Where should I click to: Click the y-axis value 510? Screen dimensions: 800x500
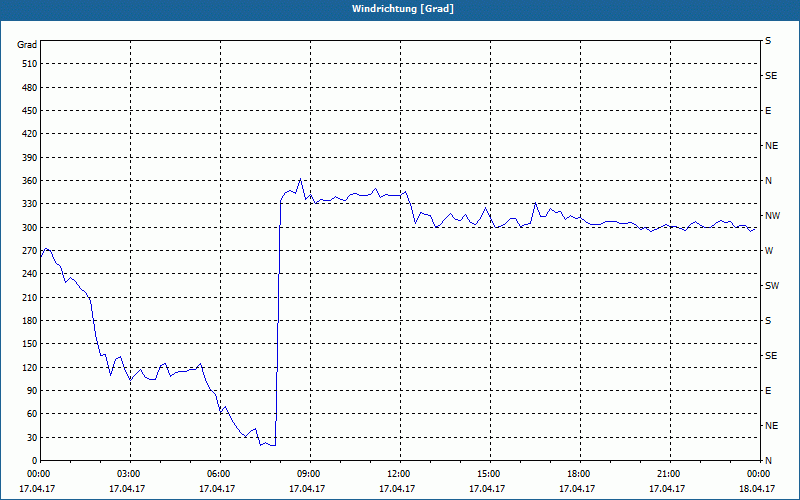click(30, 64)
